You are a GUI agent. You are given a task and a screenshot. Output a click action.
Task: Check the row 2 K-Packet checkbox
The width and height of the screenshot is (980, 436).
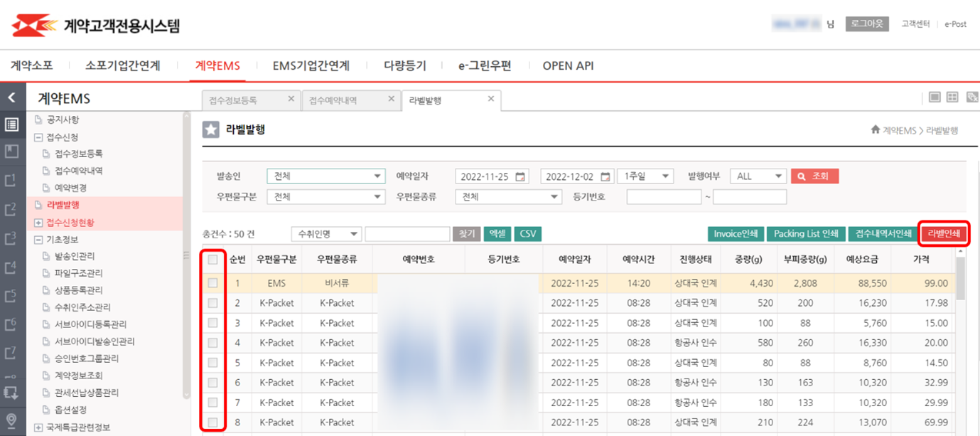212,303
